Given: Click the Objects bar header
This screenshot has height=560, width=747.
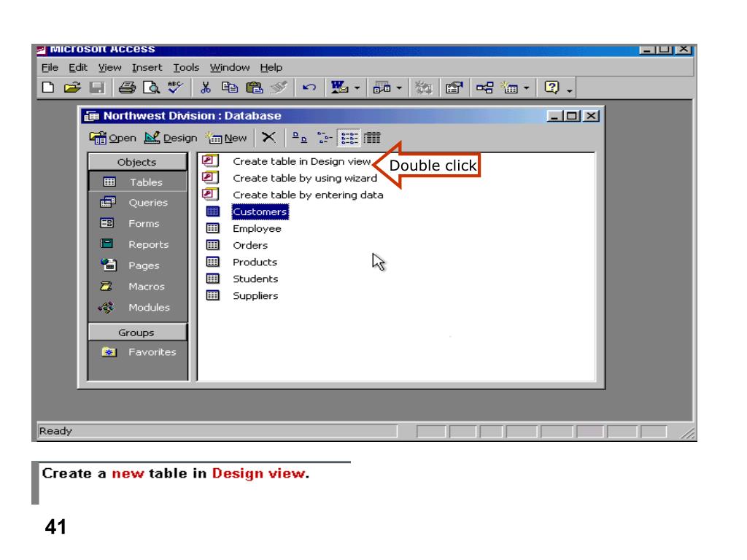Looking at the screenshot, I should click(137, 162).
